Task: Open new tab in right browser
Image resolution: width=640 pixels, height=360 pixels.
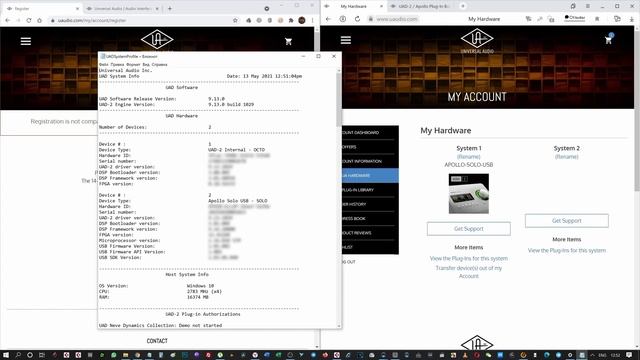Action: pyautogui.click(x=463, y=6)
